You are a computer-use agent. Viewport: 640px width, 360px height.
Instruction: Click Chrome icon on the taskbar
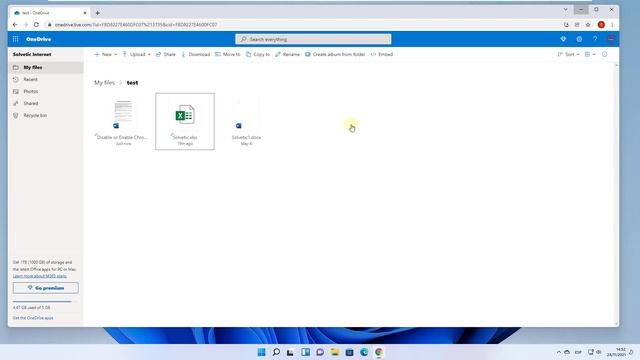tap(379, 352)
